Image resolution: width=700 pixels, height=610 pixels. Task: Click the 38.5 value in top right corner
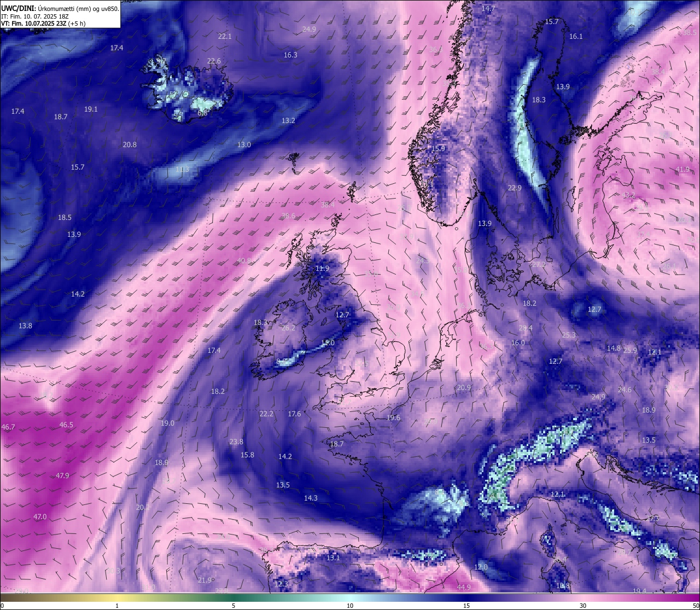click(x=690, y=33)
